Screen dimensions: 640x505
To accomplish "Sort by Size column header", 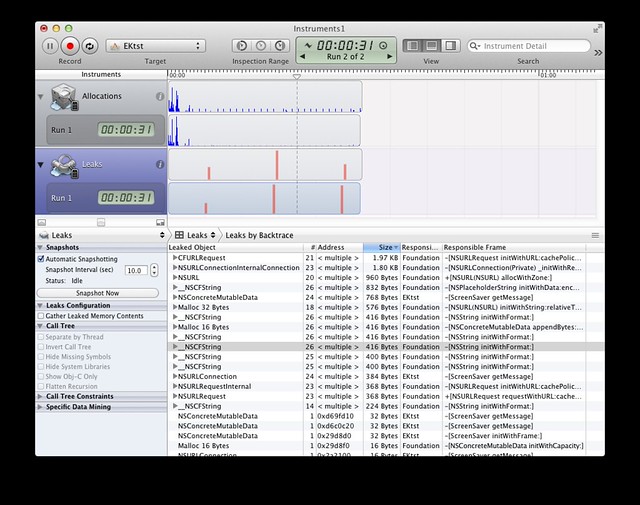I will 382,247.
